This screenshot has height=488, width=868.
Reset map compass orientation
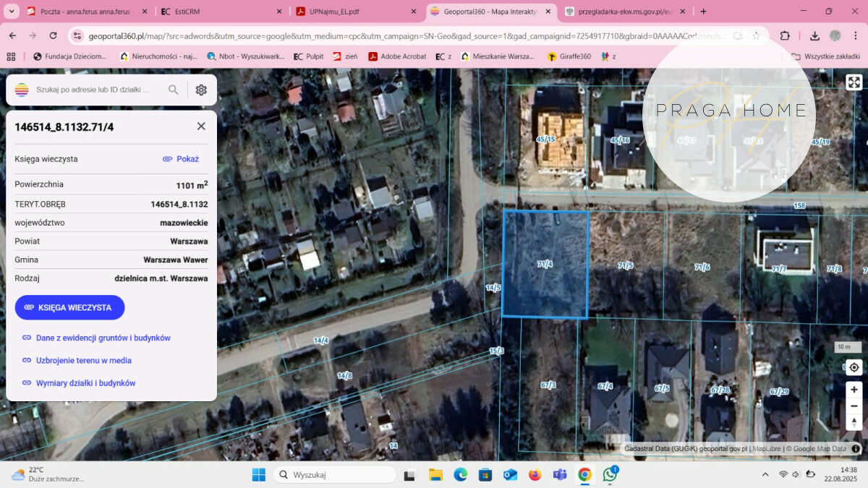click(854, 422)
